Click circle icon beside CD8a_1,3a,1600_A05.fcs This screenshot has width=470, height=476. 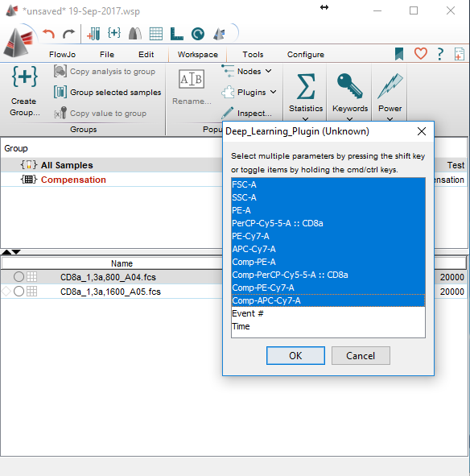[19, 291]
